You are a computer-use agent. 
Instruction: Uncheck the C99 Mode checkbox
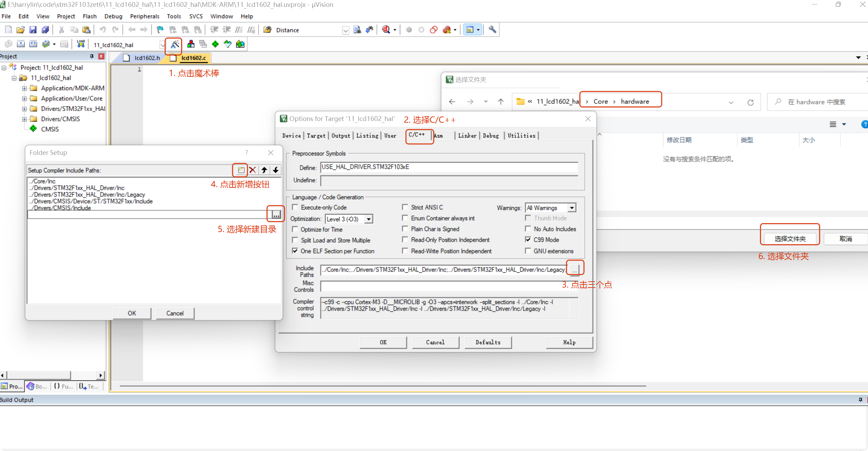[528, 240]
